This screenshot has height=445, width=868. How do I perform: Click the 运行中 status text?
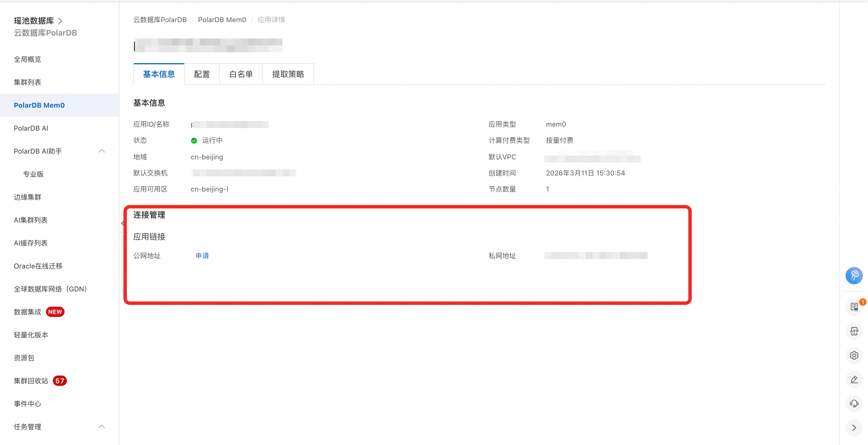click(x=212, y=140)
